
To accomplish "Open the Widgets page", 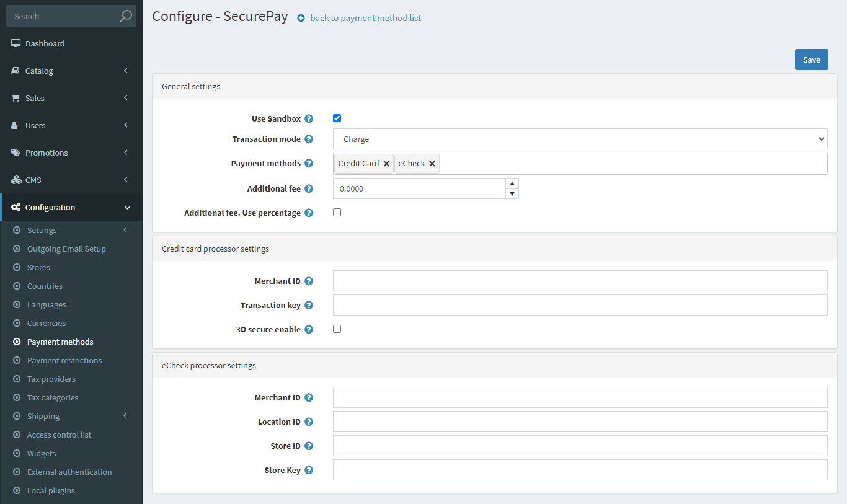I will [x=42, y=453].
